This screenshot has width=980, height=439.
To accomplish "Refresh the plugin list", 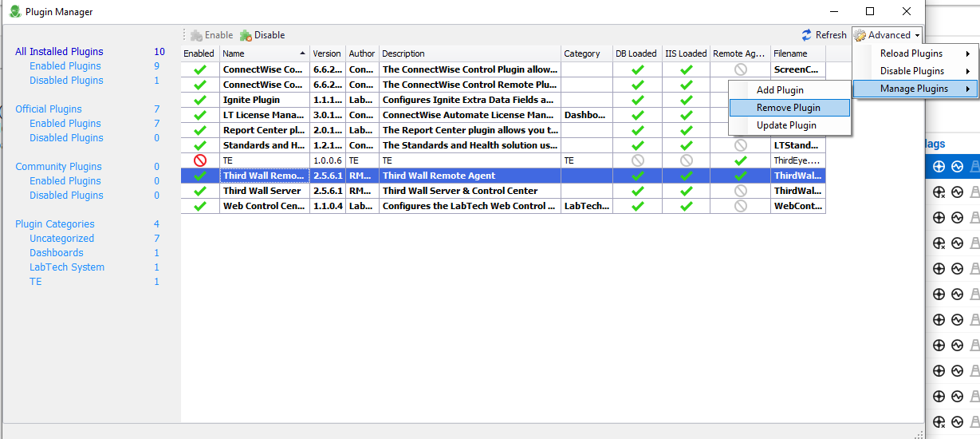I will [x=824, y=35].
